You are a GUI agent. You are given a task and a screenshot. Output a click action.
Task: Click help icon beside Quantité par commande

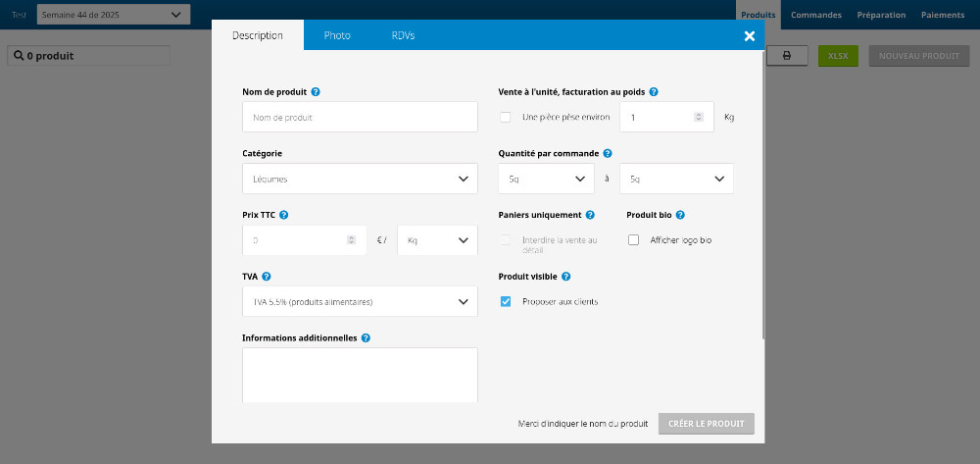[608, 153]
